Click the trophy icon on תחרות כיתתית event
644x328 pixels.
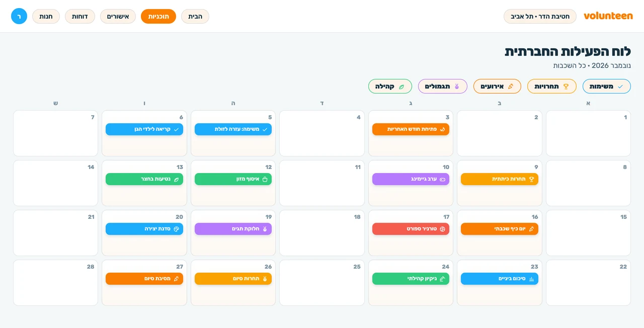[x=531, y=179]
